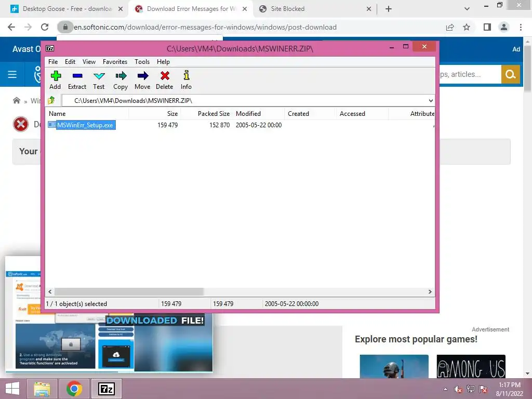The height and width of the screenshot is (399, 532).
Task: Open the Help menu in 7-Zip
Action: (163, 62)
